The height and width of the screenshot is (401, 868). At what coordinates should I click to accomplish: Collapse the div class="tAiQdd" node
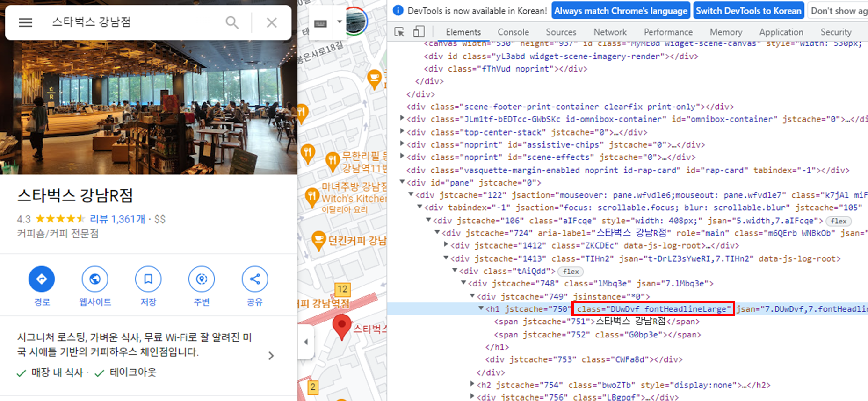tap(455, 270)
